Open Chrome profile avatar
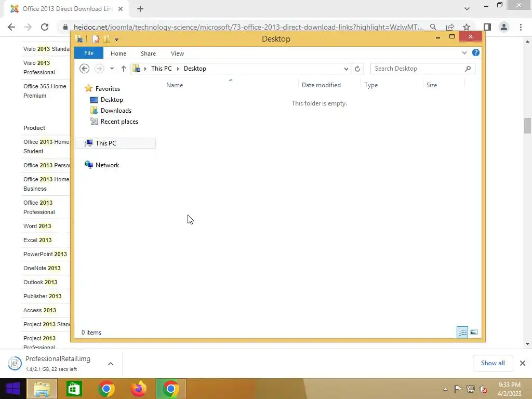Image resolution: width=532 pixels, height=399 pixels. [504, 27]
